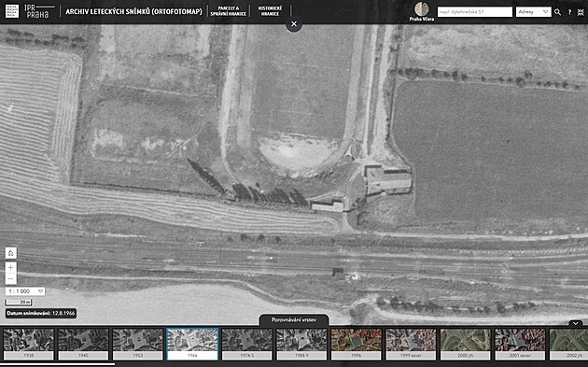Open the Porovnávání vrstev tab

[x=294, y=320]
